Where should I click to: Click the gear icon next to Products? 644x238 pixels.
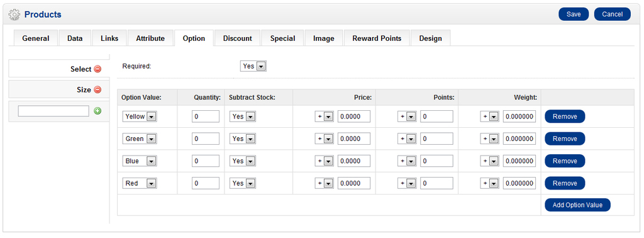click(14, 14)
